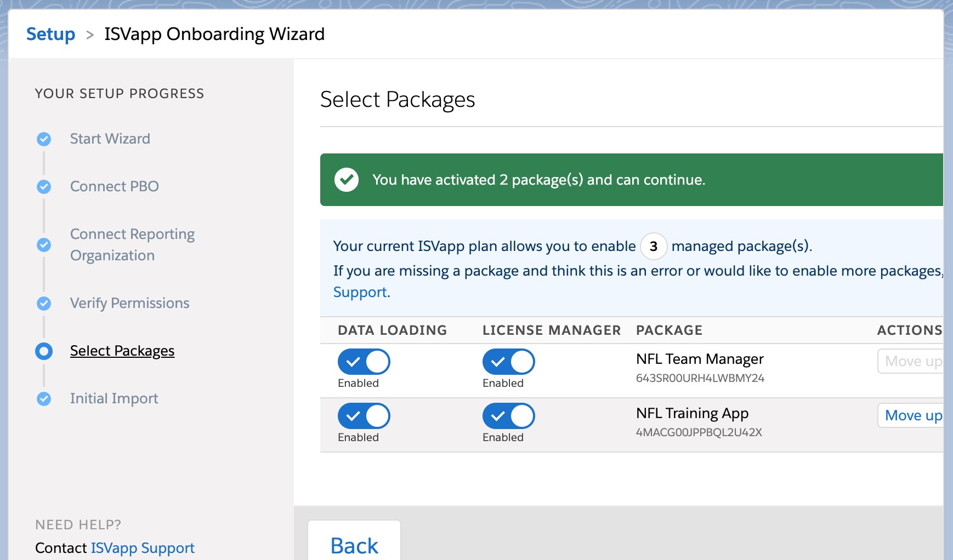Click the package limit badge showing 3
This screenshot has width=953, height=560.
point(654,246)
